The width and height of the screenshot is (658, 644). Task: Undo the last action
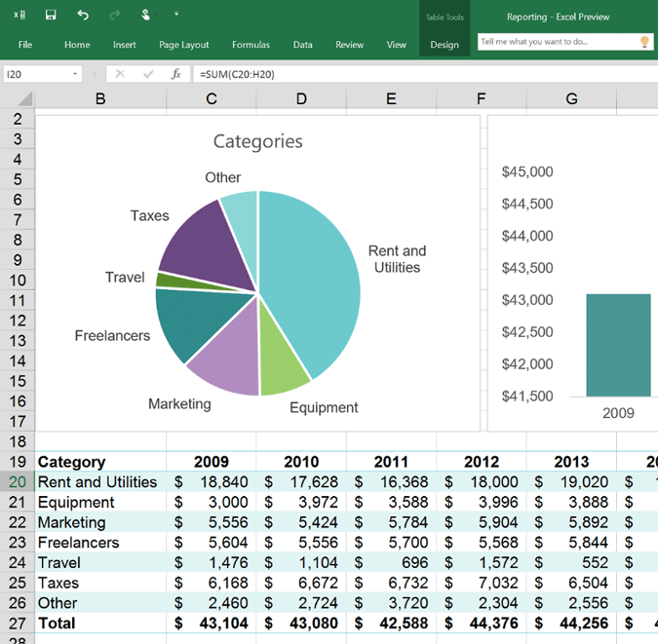83,16
